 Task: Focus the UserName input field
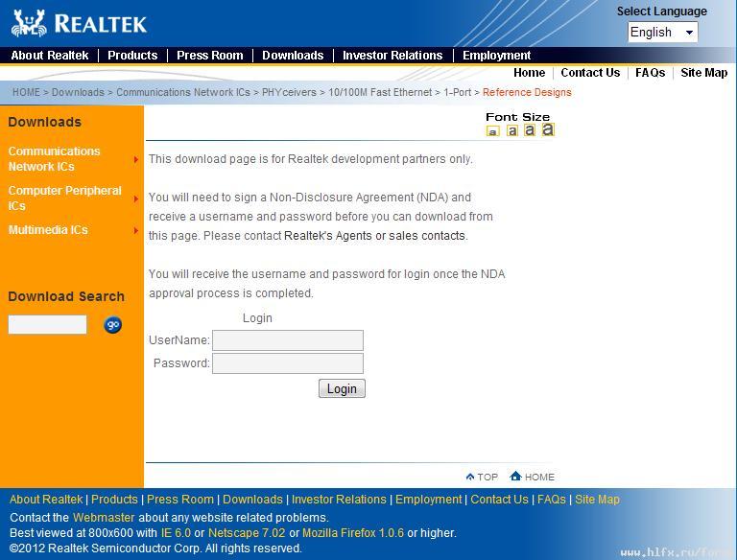pos(288,340)
